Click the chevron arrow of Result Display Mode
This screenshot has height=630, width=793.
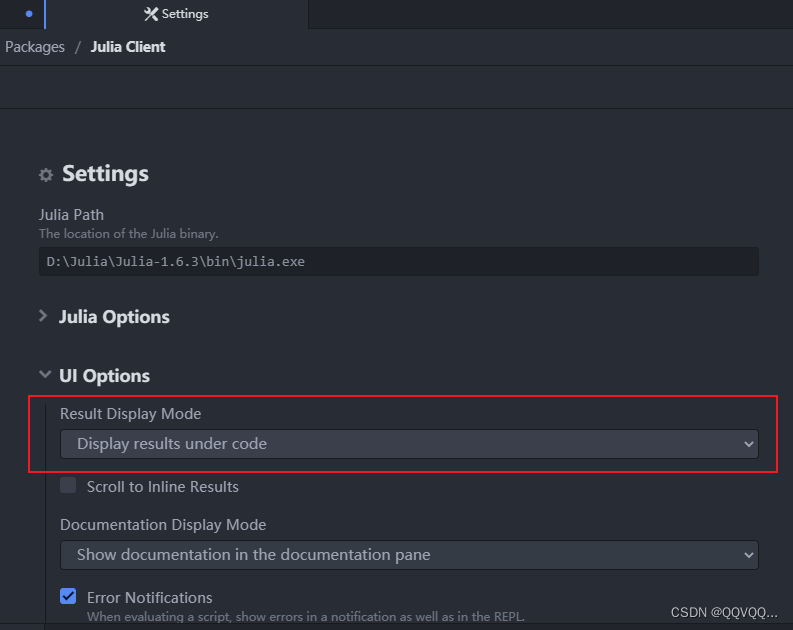click(749, 444)
